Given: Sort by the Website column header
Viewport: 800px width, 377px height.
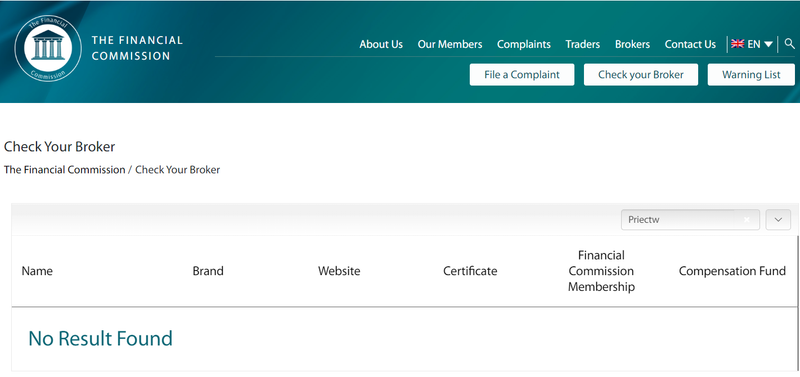Looking at the screenshot, I should point(339,271).
